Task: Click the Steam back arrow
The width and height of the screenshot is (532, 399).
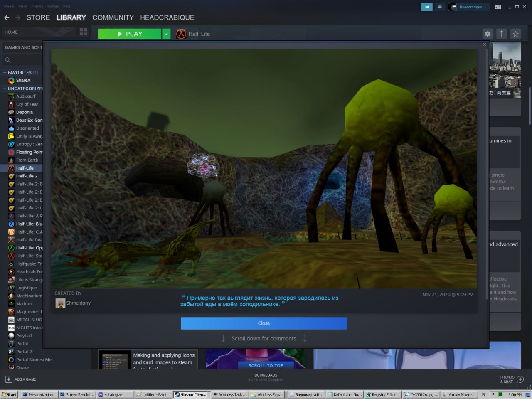Action: coord(7,17)
